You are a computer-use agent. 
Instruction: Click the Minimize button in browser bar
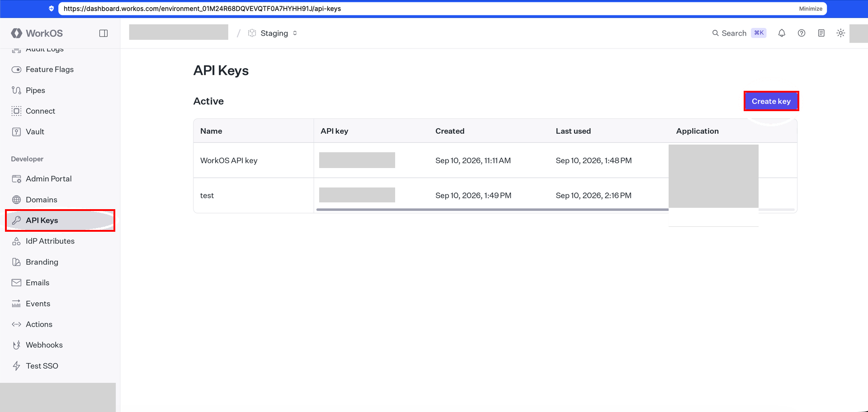click(811, 9)
